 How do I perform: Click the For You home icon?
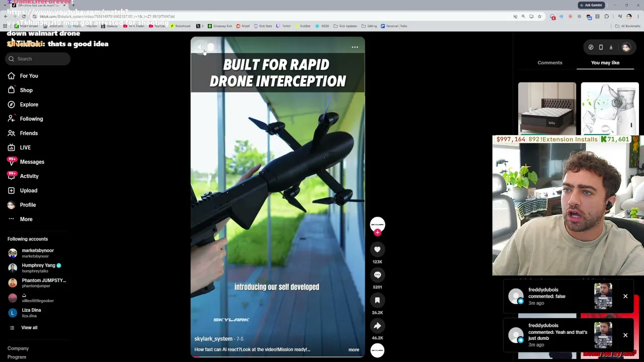(x=11, y=76)
